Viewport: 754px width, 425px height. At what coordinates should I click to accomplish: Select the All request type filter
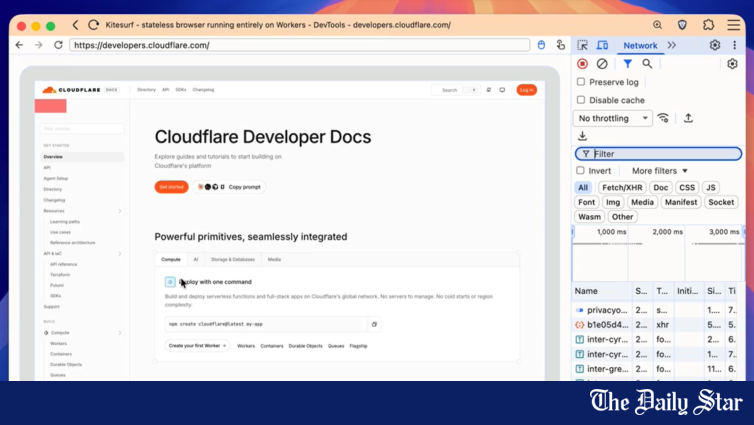[x=583, y=188]
